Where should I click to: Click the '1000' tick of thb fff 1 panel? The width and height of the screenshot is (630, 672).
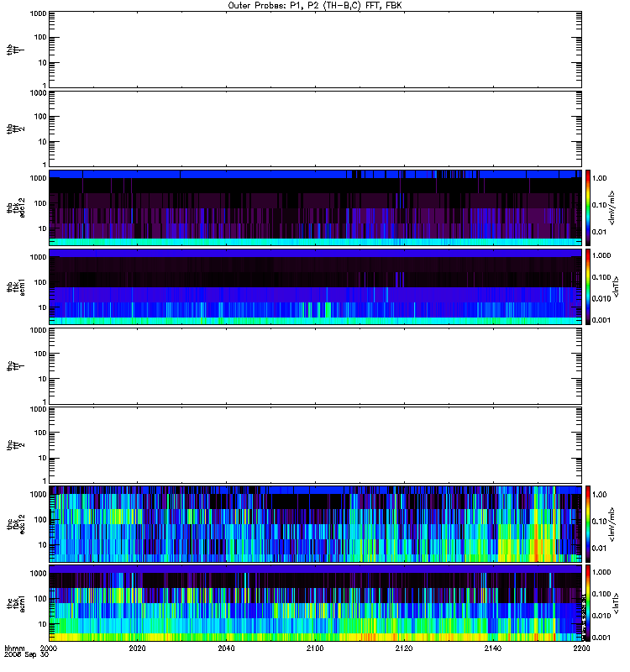(x=38, y=13)
